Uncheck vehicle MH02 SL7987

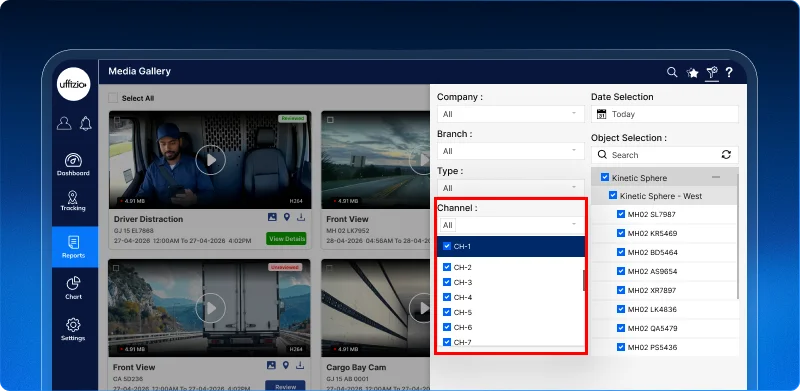point(621,214)
